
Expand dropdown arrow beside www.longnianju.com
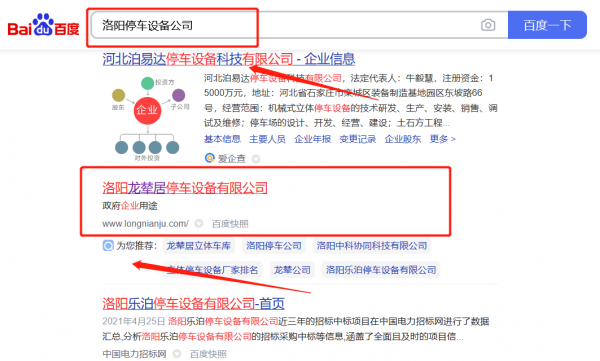198,223
